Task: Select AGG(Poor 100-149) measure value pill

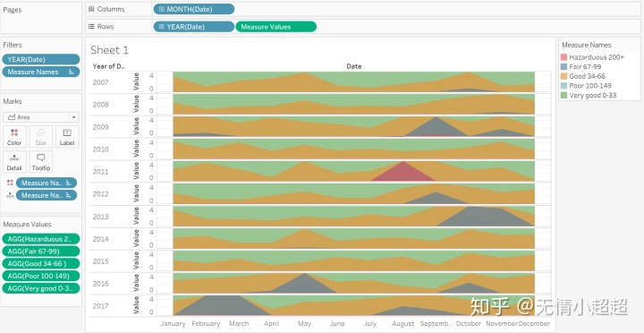Action: (x=40, y=276)
